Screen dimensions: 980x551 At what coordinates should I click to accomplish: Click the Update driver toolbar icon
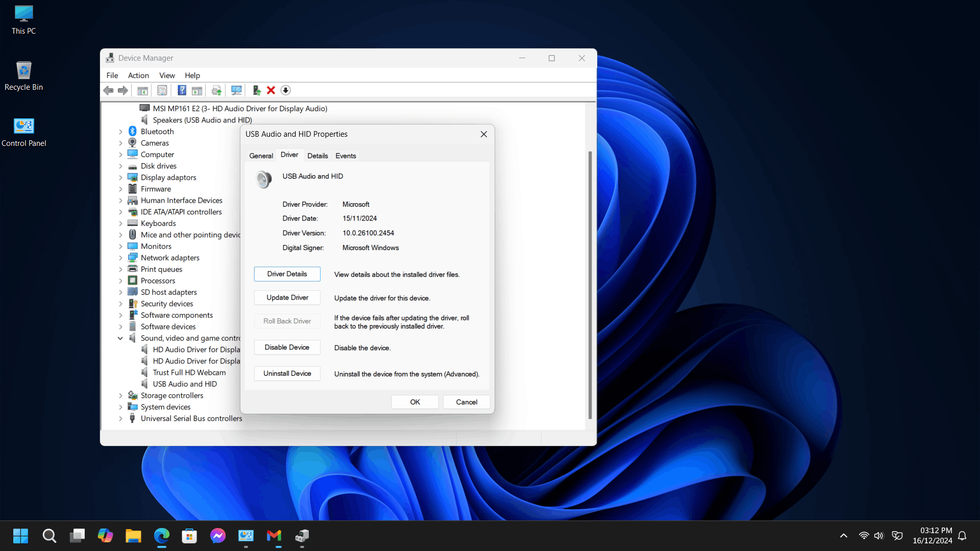click(256, 90)
